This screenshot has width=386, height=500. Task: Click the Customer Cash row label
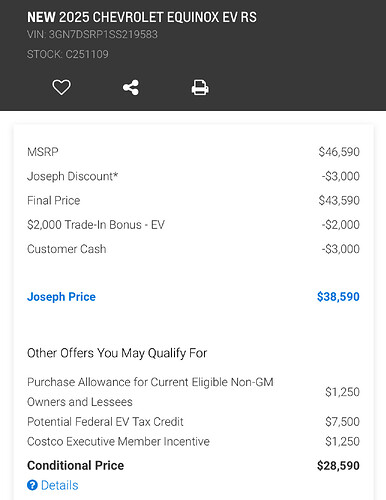[x=67, y=249]
